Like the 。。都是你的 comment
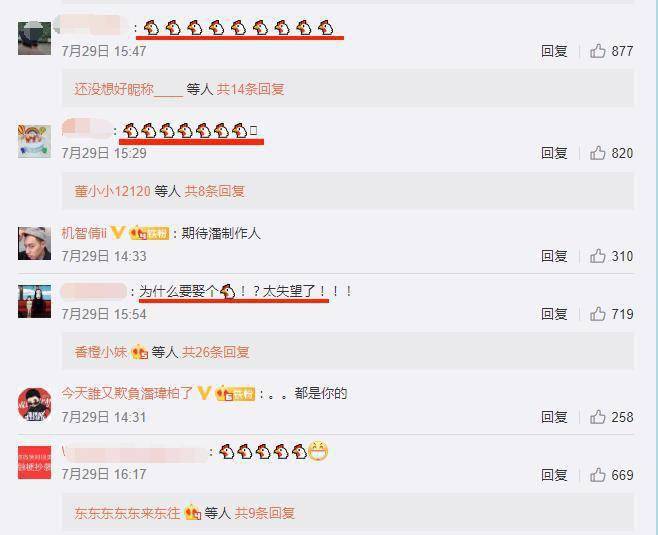Screen dimensions: 658x535 point(598,417)
